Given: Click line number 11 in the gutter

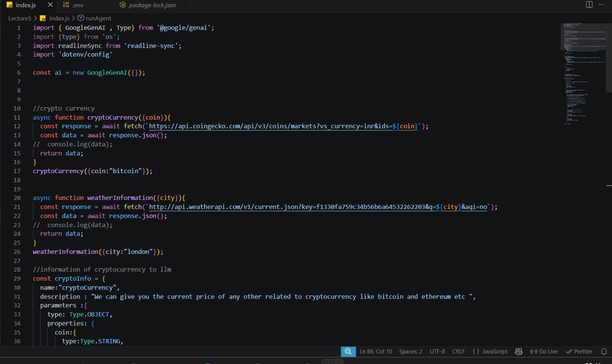Looking at the screenshot, I should click(x=16, y=117).
